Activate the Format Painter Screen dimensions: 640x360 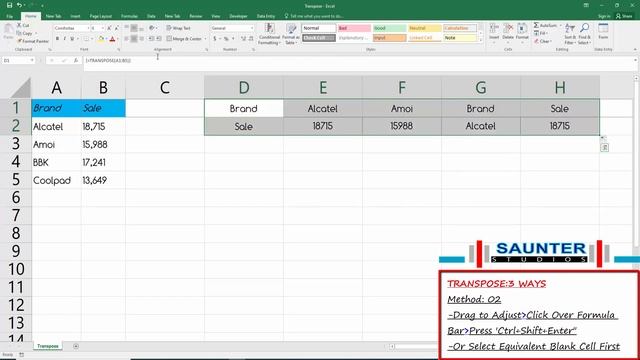click(33, 41)
